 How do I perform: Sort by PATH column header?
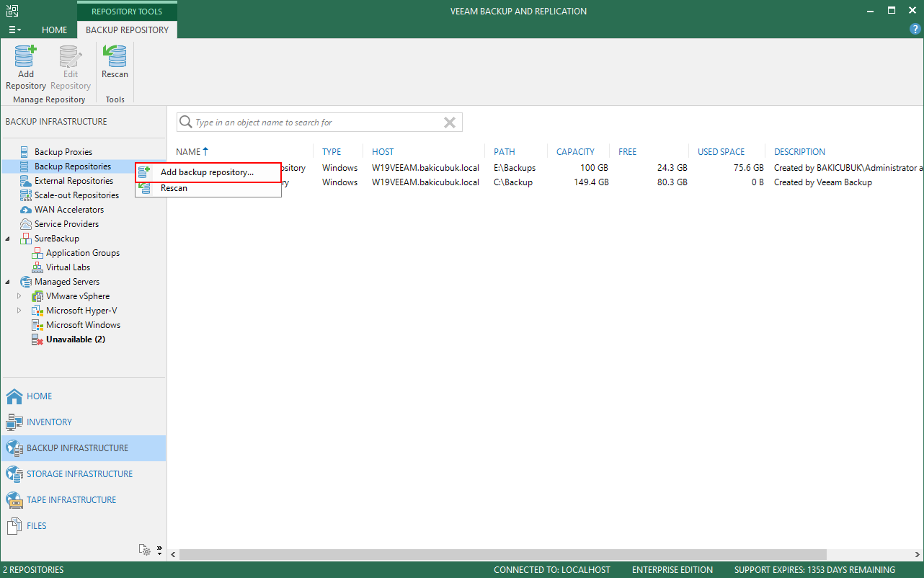point(505,152)
